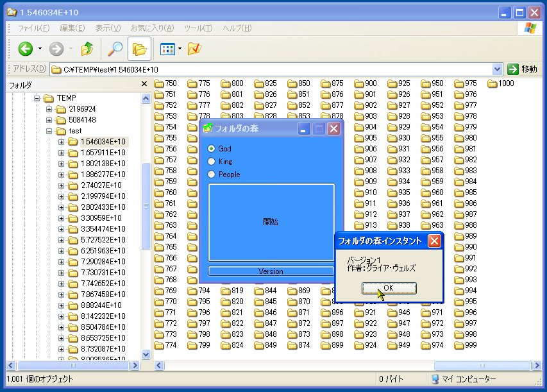The image size is (547, 392).
Task: Click the Version button
Action: pyautogui.click(x=271, y=271)
